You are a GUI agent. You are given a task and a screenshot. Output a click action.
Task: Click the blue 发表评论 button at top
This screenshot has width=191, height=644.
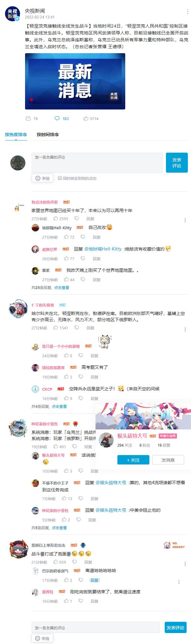tap(177, 163)
